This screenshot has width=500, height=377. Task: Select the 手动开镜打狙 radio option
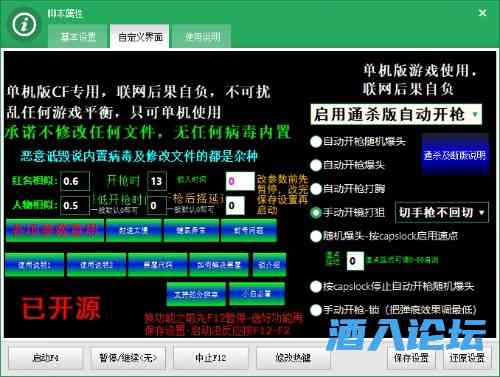pos(316,213)
